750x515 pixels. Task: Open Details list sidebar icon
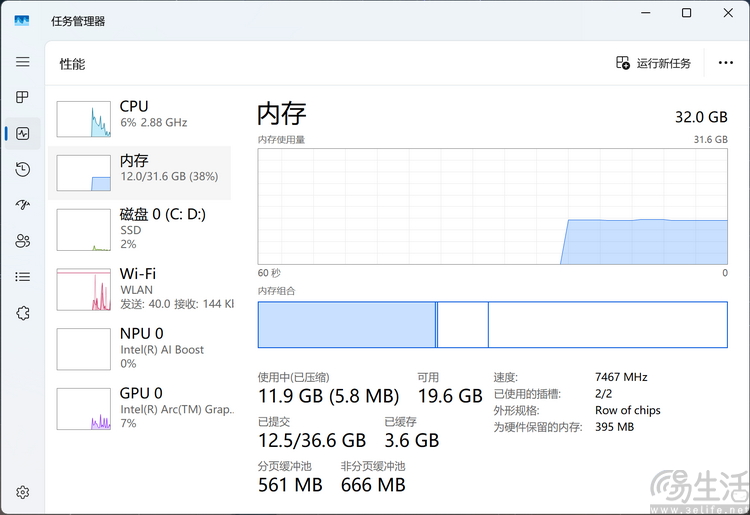[22, 277]
